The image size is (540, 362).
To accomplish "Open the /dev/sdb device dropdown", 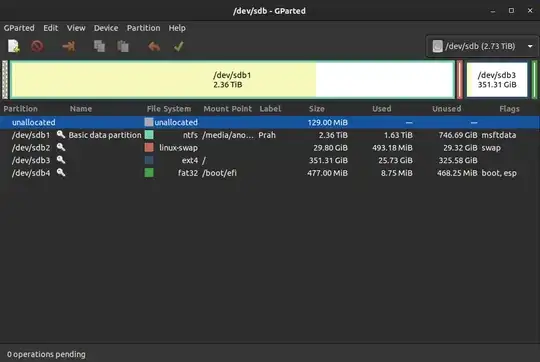I will point(482,46).
